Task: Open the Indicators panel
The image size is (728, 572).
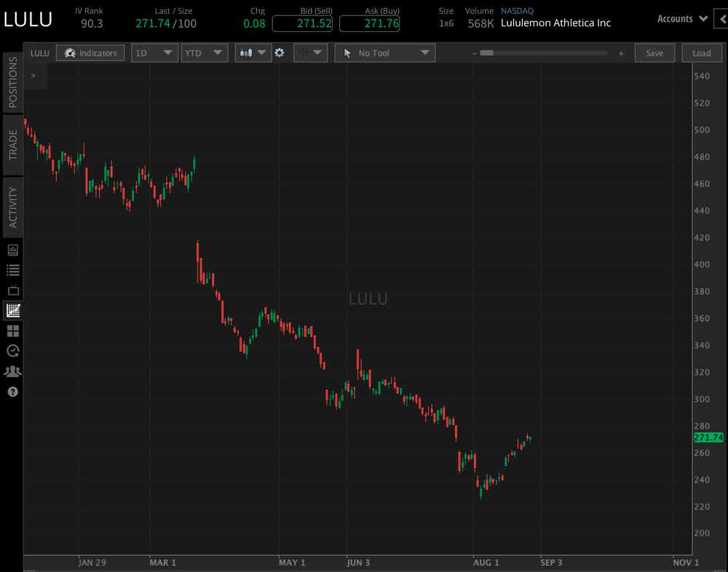Action: pos(90,52)
